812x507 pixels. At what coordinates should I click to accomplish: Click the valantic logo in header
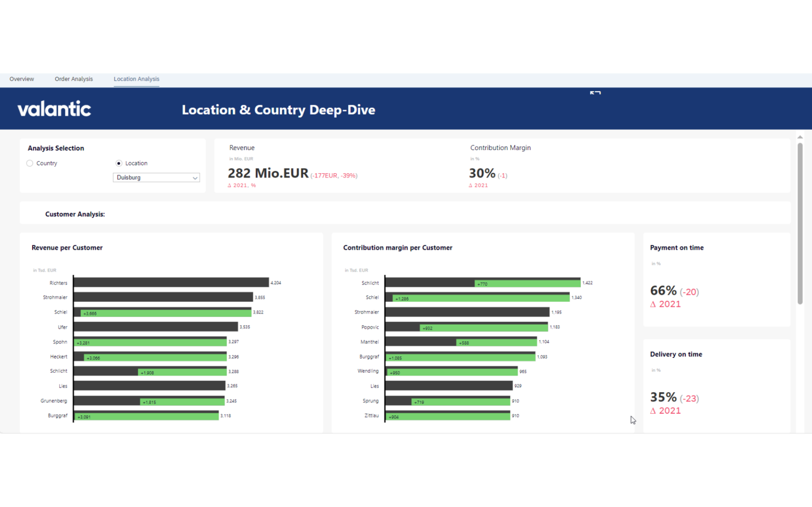point(54,109)
